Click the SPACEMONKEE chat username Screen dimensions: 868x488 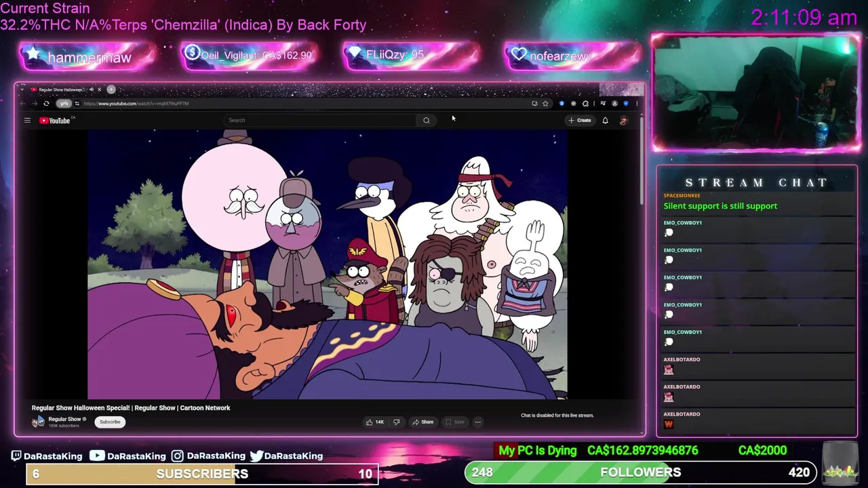click(682, 196)
